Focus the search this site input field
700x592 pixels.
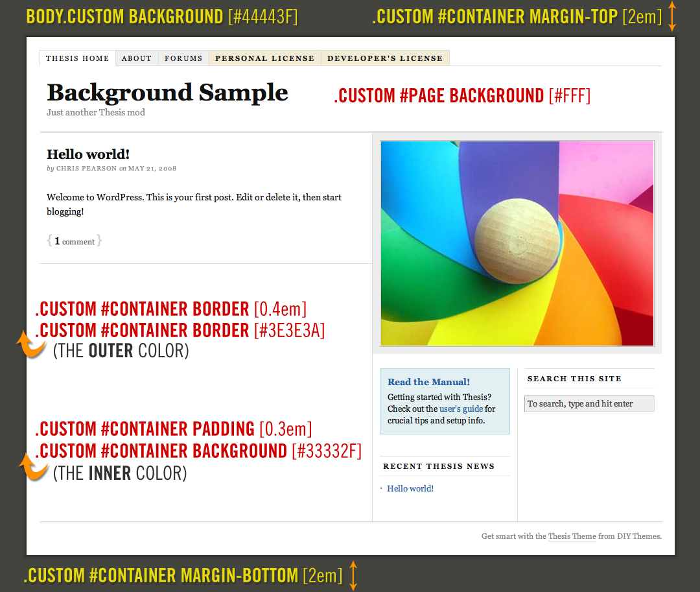tap(589, 403)
